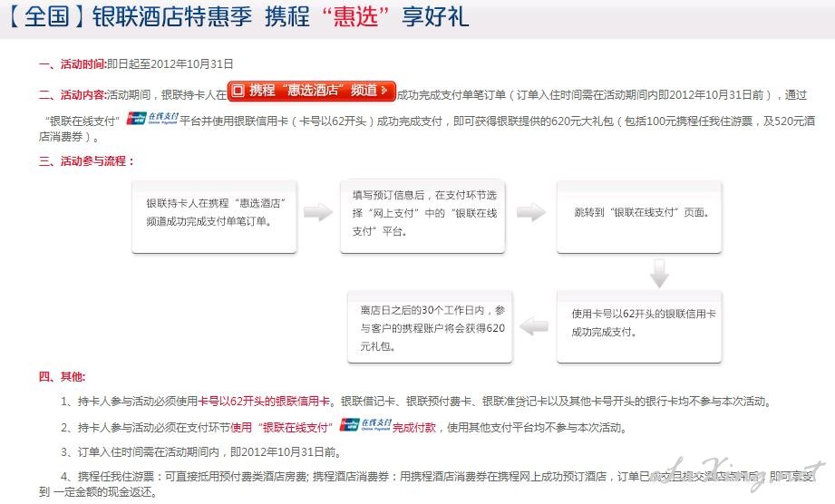Click the red text 使用"银联在线支付" in rule 2
Viewport: 835px width, 504px height.
click(x=282, y=427)
